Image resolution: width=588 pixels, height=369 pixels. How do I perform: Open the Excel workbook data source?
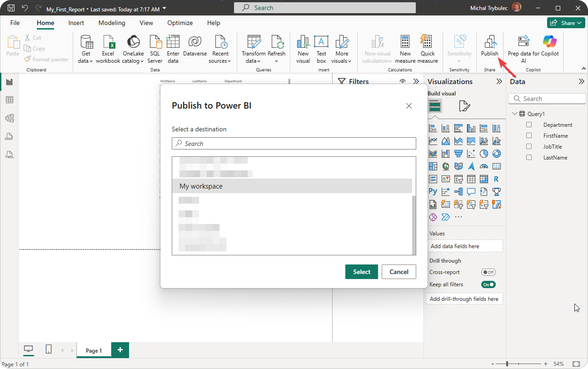tap(108, 49)
